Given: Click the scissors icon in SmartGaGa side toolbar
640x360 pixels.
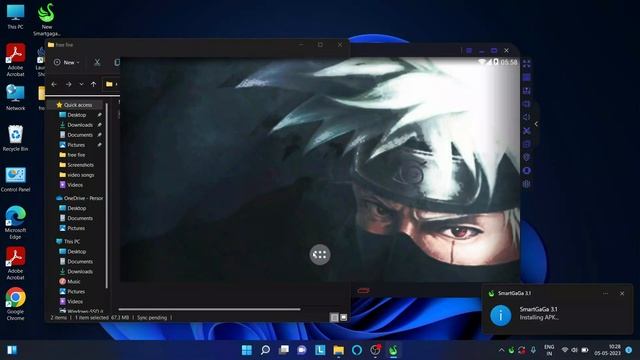Looking at the screenshot, I should tap(527, 131).
